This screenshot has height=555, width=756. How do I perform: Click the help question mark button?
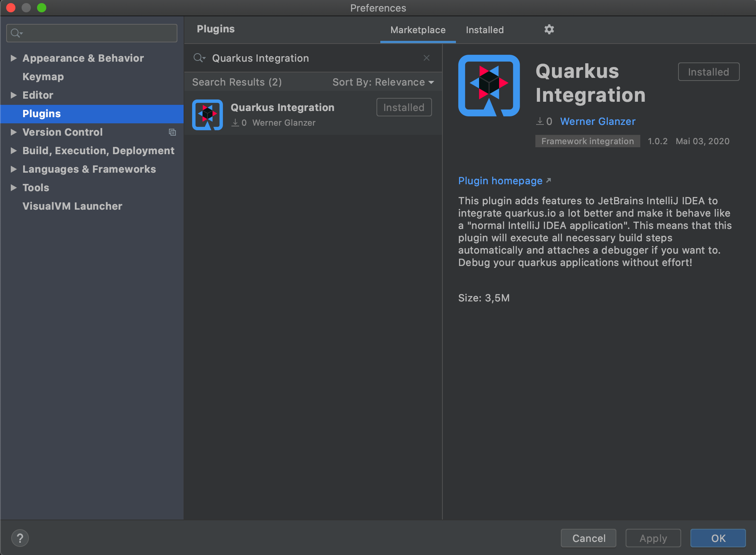[x=20, y=538]
